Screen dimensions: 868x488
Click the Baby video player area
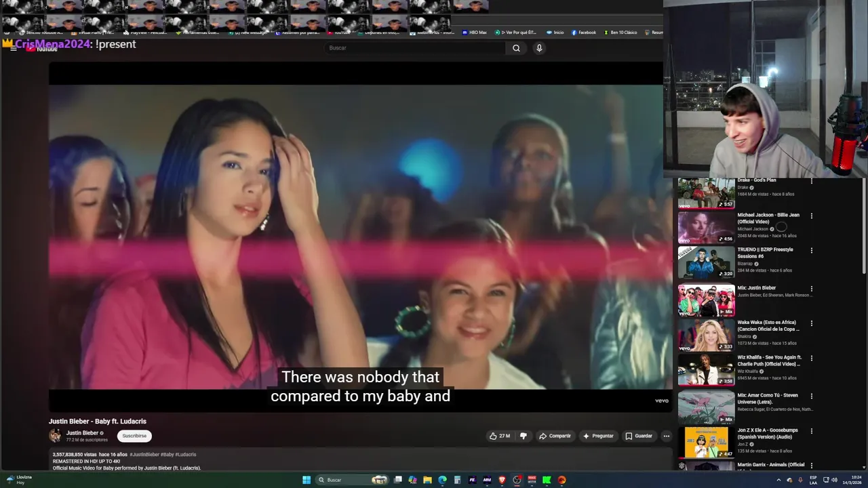click(x=360, y=237)
